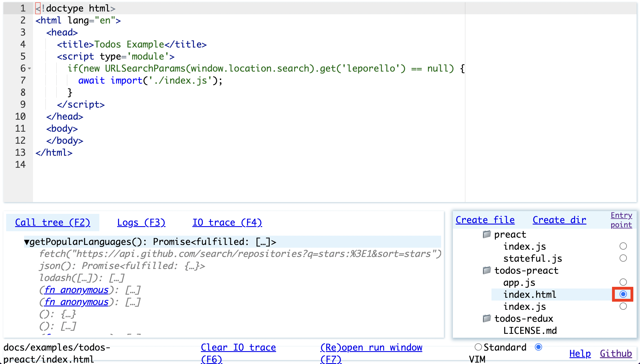Switch the editor to VIM mode
Viewport: 640px width, 364px height.
click(538, 347)
